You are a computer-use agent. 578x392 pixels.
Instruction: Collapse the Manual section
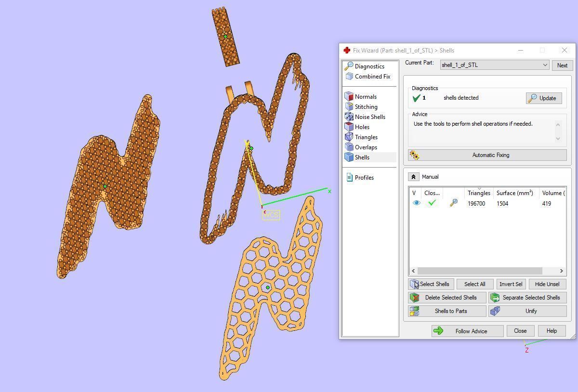pyautogui.click(x=413, y=177)
